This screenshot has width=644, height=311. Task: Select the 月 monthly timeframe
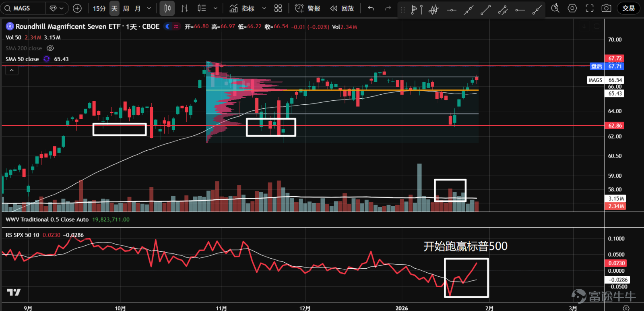138,8
